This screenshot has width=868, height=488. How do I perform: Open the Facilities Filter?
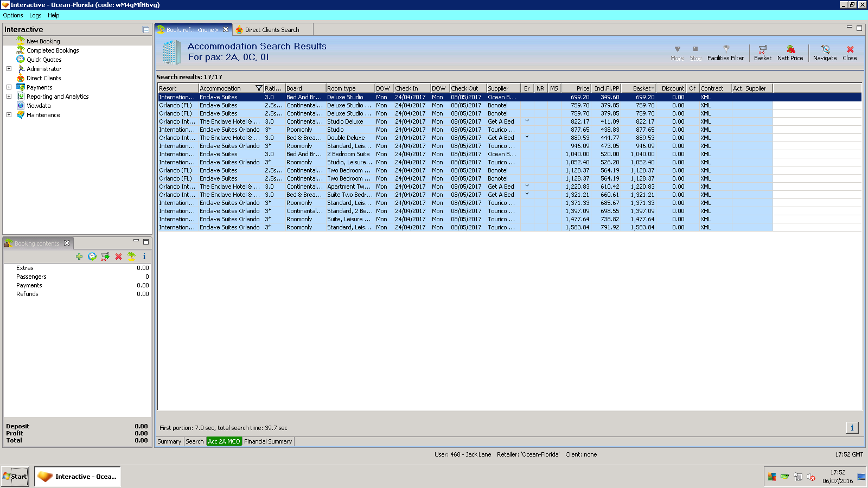725,53
